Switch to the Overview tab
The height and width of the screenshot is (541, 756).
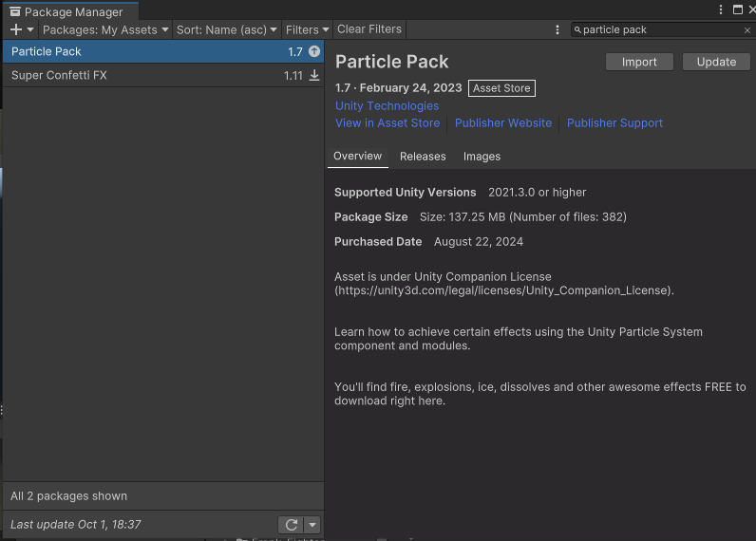358,156
